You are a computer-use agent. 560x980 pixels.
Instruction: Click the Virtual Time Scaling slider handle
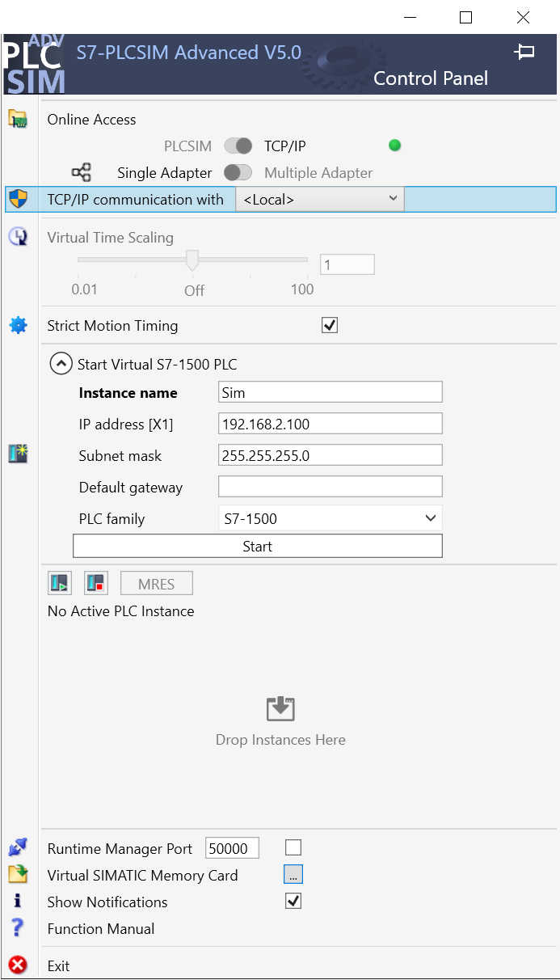point(192,260)
